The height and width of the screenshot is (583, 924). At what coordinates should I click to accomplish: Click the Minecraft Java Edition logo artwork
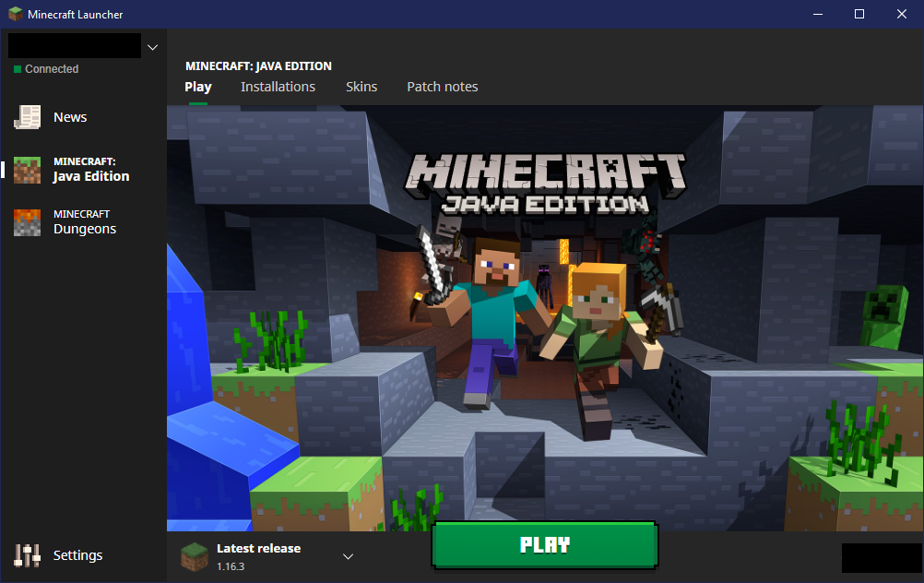[548, 183]
